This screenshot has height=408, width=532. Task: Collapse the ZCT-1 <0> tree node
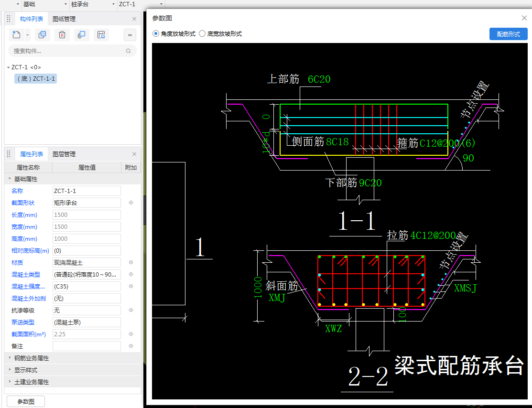tap(9, 67)
